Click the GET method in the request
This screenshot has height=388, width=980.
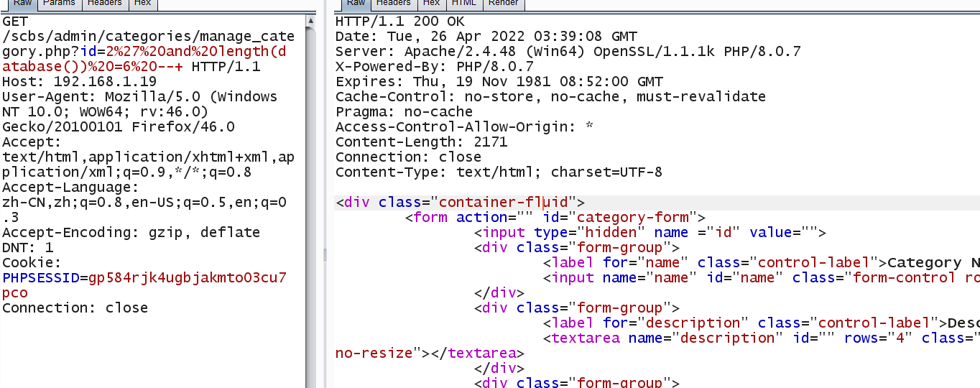(15, 22)
